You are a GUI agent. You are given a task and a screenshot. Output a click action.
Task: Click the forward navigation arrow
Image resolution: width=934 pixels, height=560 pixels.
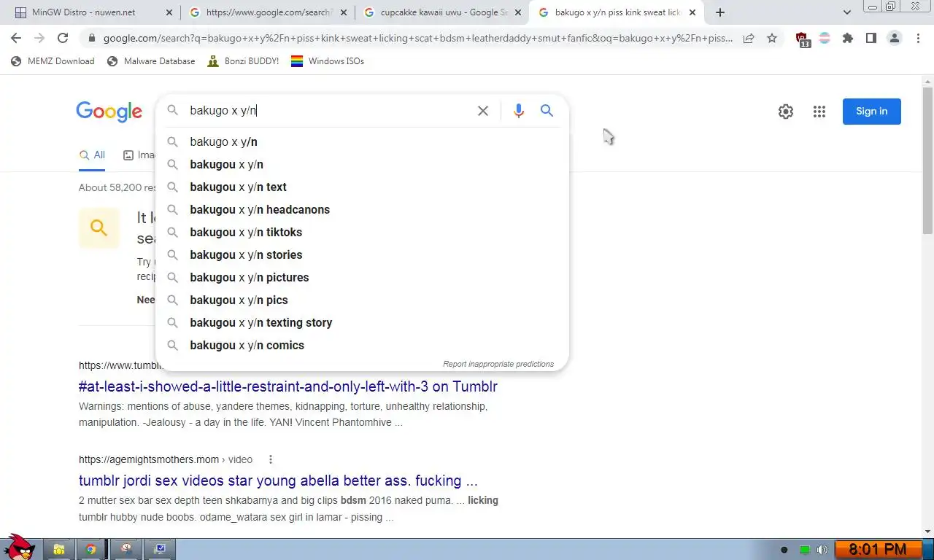[39, 38]
